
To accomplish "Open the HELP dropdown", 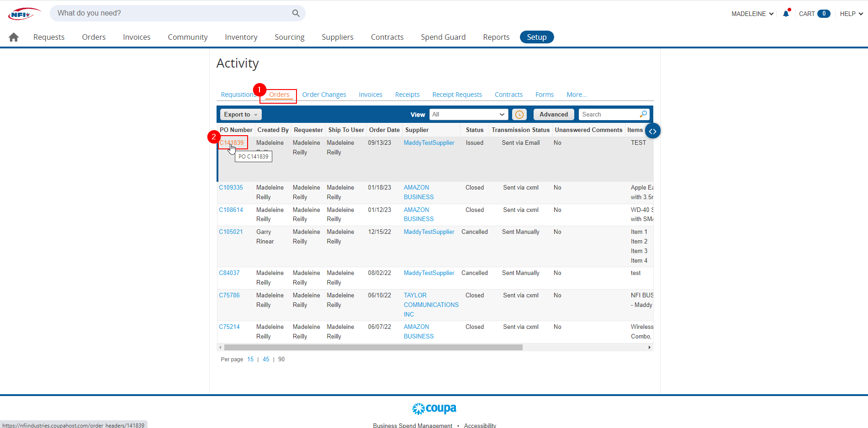I will tap(851, 14).
